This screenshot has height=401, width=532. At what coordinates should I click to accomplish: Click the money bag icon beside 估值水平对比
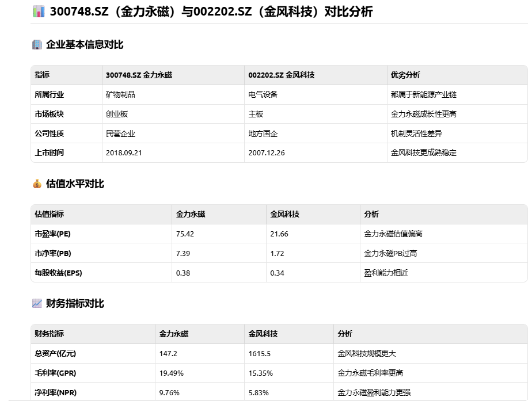pyautogui.click(x=37, y=184)
